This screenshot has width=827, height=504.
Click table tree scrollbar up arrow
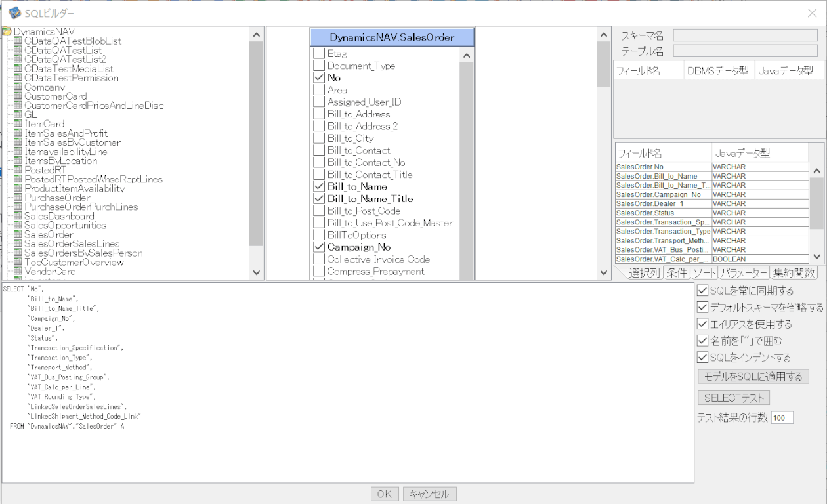[x=257, y=34]
